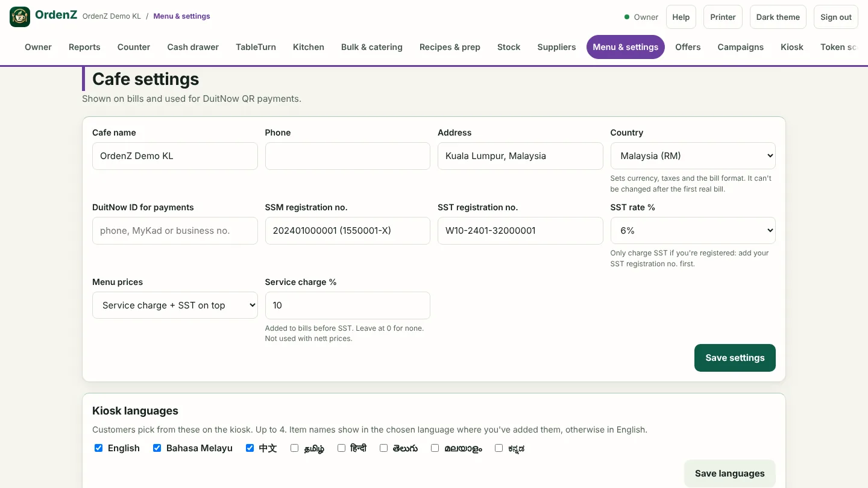Open the SST rate % dropdown

click(693, 231)
